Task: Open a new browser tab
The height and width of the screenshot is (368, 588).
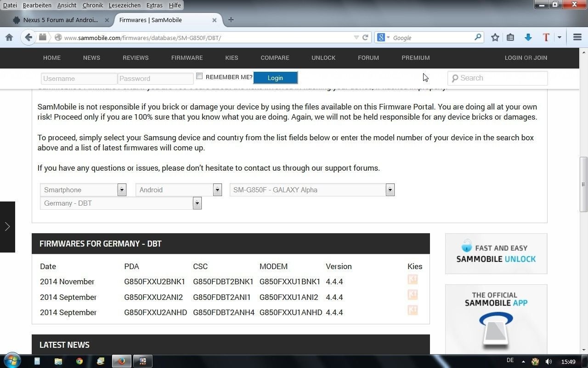Action: pyautogui.click(x=231, y=20)
